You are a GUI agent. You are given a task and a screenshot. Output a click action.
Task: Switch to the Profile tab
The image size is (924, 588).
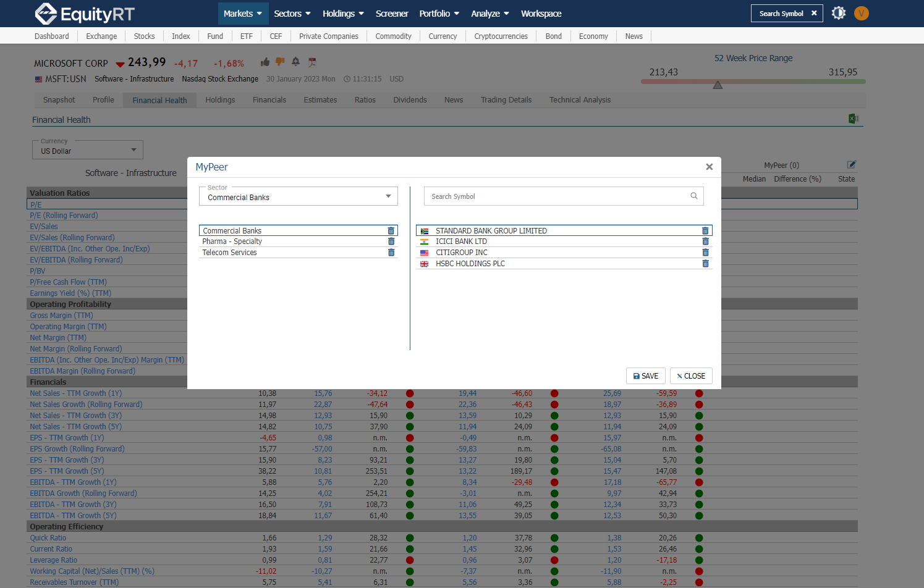[103, 100]
